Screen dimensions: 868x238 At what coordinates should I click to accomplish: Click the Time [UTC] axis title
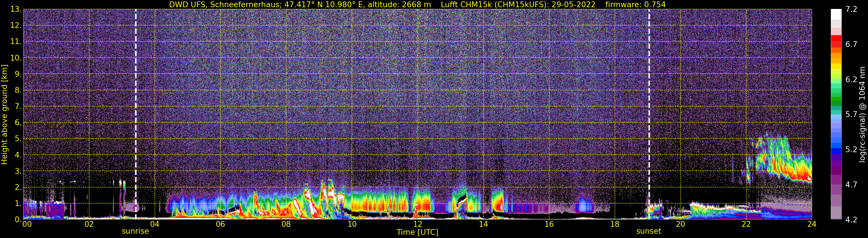click(x=417, y=232)
